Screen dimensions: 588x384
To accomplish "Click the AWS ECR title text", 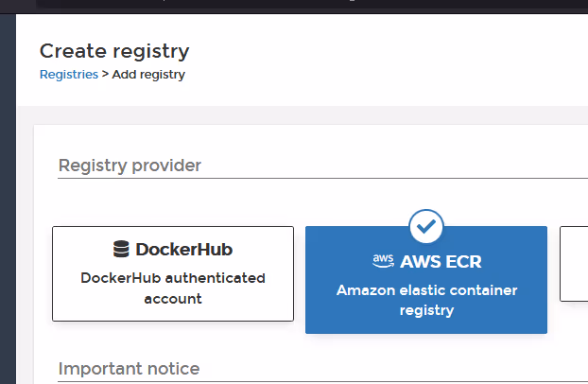I will 441,262.
